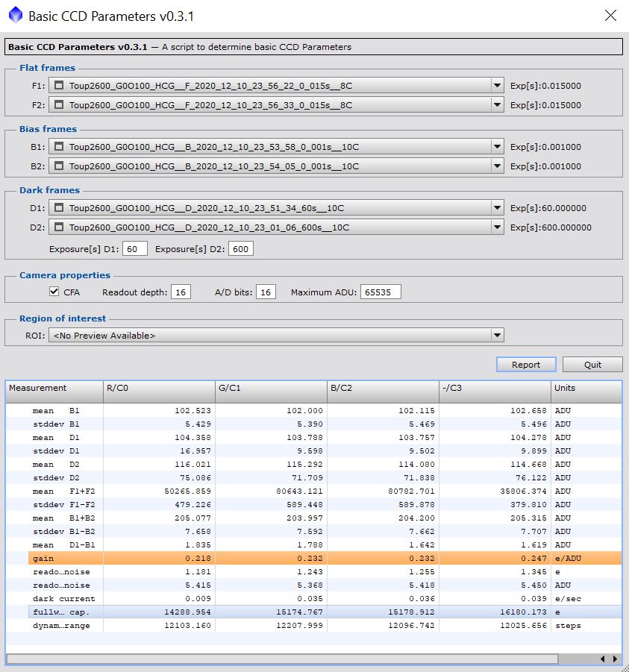Click the horizontal scrollbar track under the results table
629x672 pixels.
[x=283, y=659]
